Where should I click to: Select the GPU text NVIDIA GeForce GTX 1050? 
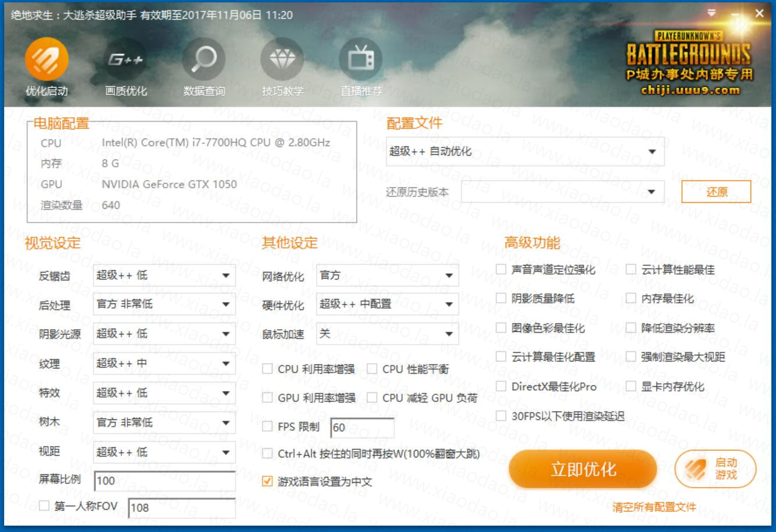pyautogui.click(x=169, y=184)
